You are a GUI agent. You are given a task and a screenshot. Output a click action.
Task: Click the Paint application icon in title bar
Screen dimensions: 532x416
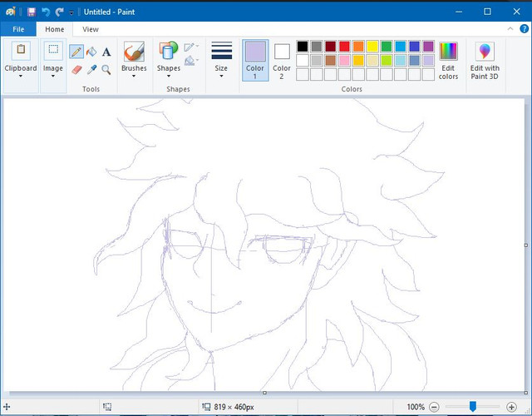point(11,12)
